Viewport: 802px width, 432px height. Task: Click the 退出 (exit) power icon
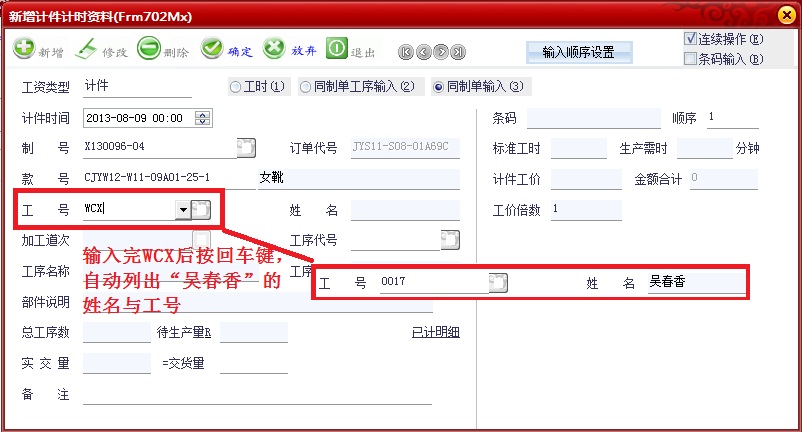click(337, 49)
